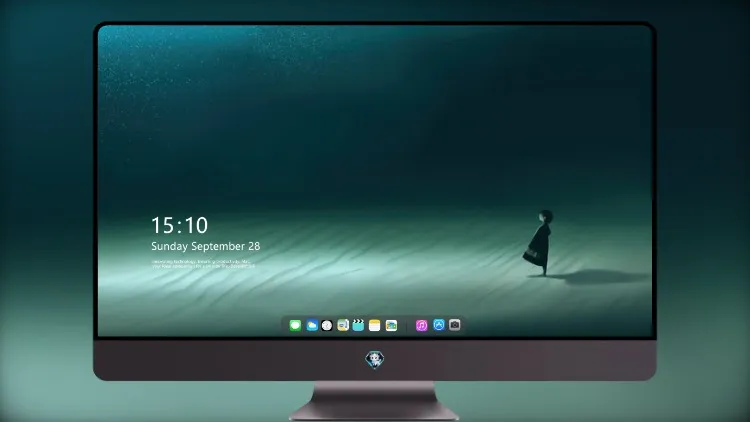Open the blue App Store icon in dock
The width and height of the screenshot is (750, 422).
coord(439,325)
